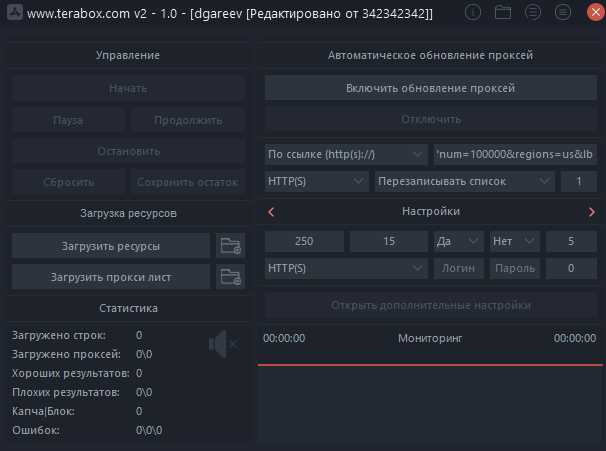Click the Отключить button
Viewport: 606px width, 451px height.
[431, 119]
